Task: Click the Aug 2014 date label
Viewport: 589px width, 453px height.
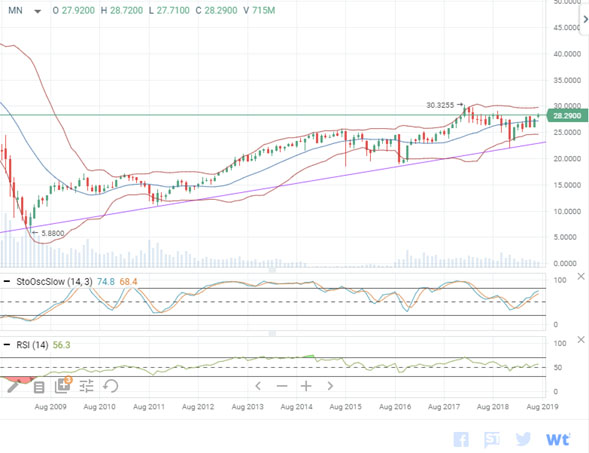Action: click(296, 406)
